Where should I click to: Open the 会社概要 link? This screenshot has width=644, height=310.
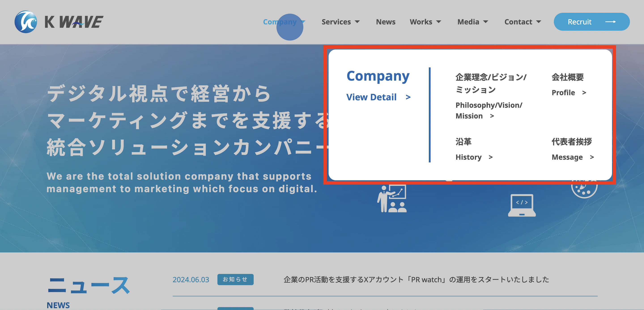pyautogui.click(x=567, y=77)
